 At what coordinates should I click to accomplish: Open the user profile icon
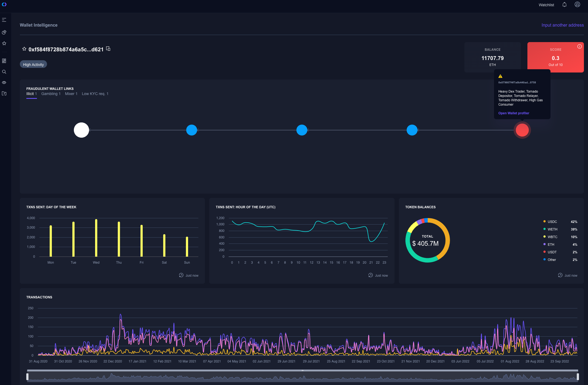click(577, 5)
